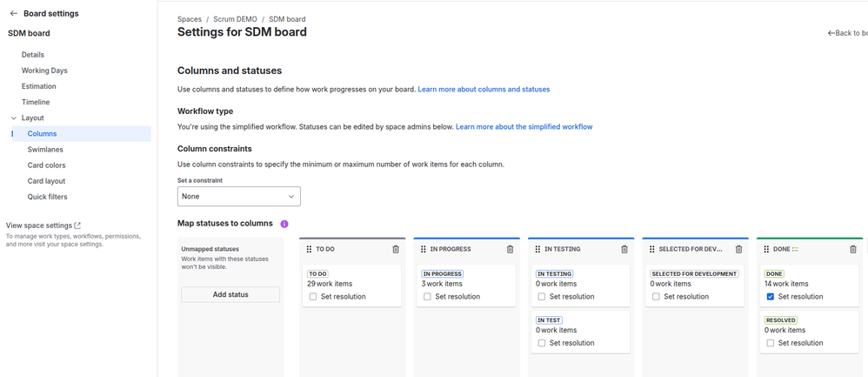Open the Set a constraint dropdown
868x377 pixels.
click(238, 197)
